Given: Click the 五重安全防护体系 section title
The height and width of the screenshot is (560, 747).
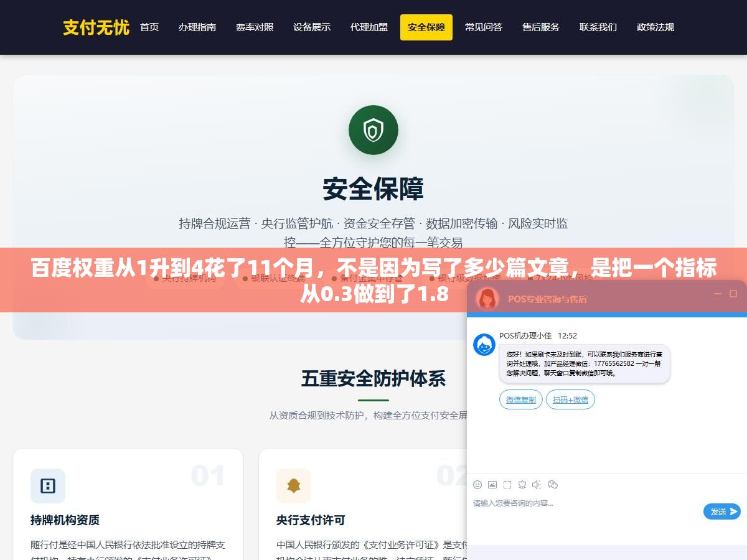Looking at the screenshot, I should click(x=374, y=378).
